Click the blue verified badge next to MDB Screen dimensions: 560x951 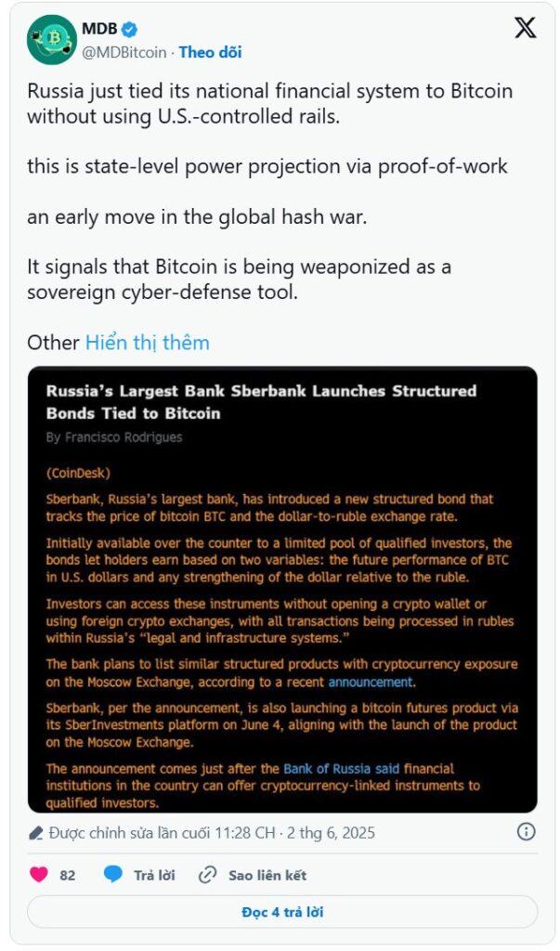129,30
